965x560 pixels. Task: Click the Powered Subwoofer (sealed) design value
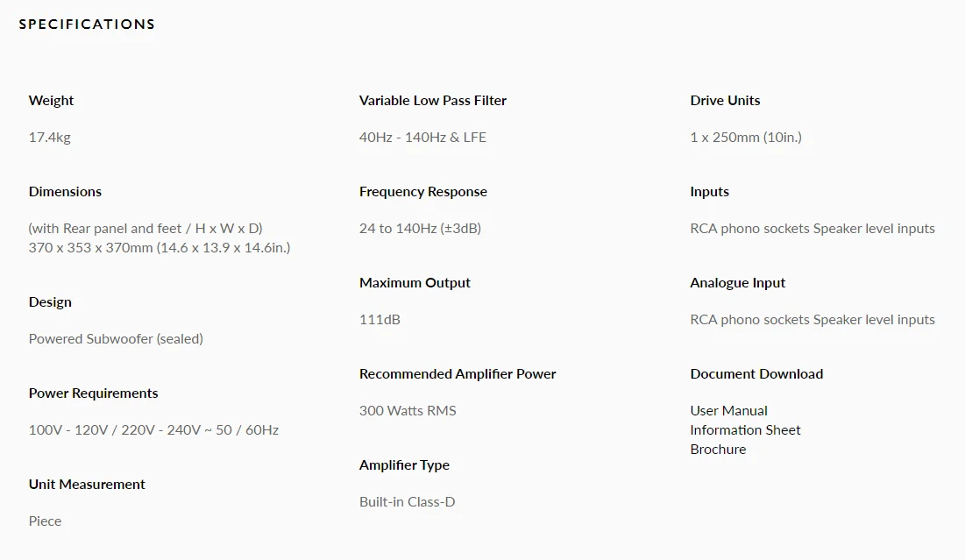coord(116,339)
